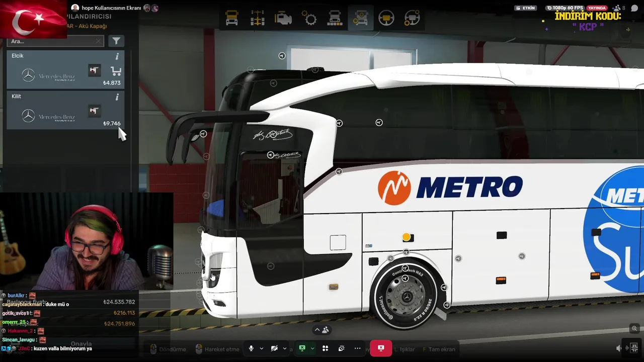Viewport: 644px width, 362px height.
Task: Click the cagatayblackman chat message
Action: click(x=35, y=304)
